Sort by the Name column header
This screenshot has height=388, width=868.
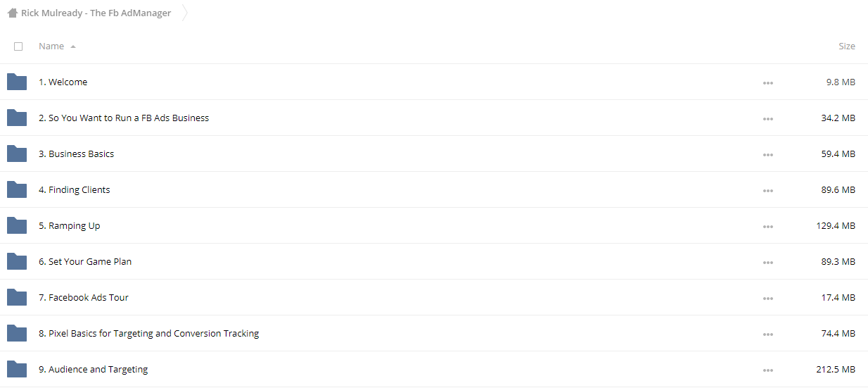click(x=51, y=46)
